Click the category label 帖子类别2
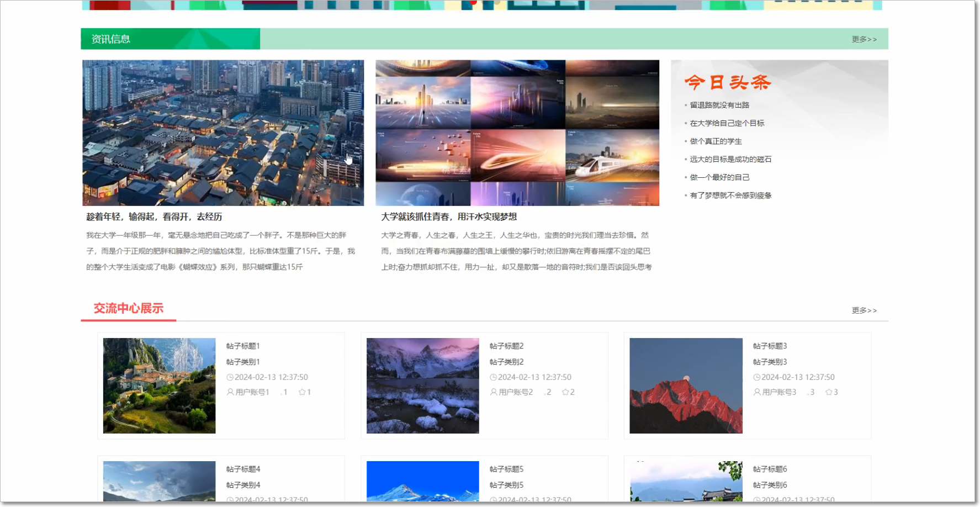The width and height of the screenshot is (980, 507). pyautogui.click(x=506, y=362)
